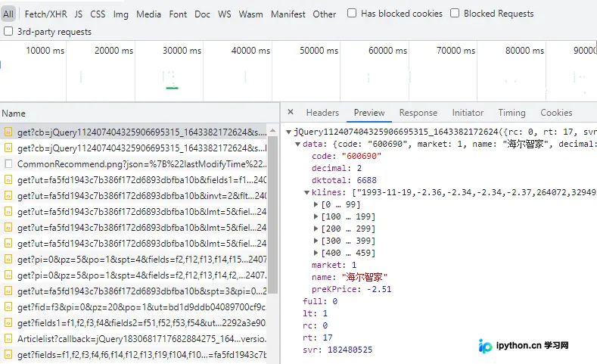Expand klines range [200 … 299]

[316, 229]
